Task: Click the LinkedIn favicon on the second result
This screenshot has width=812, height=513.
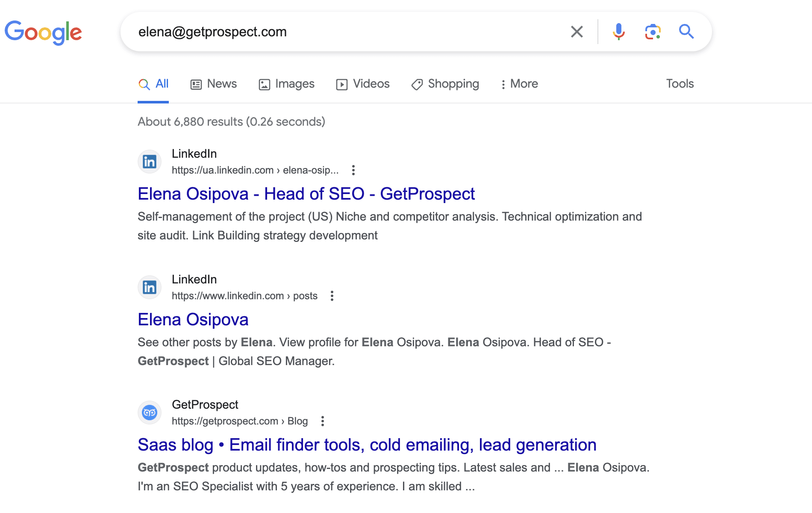Action: 149,287
